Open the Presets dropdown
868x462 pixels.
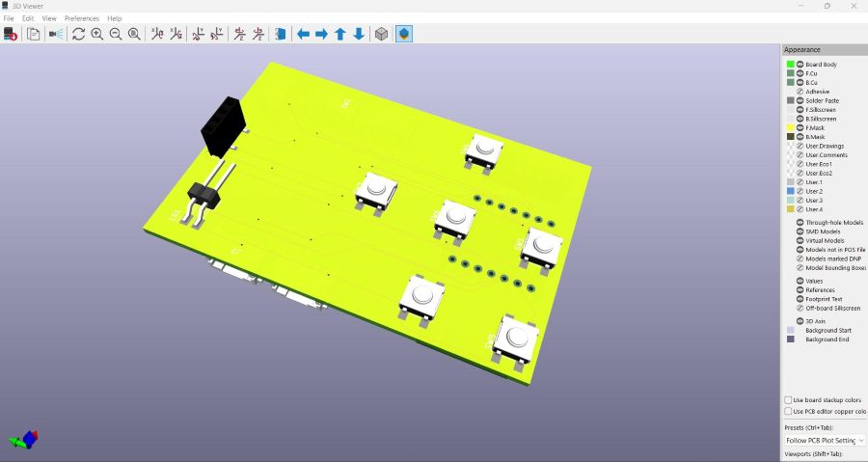(825, 441)
